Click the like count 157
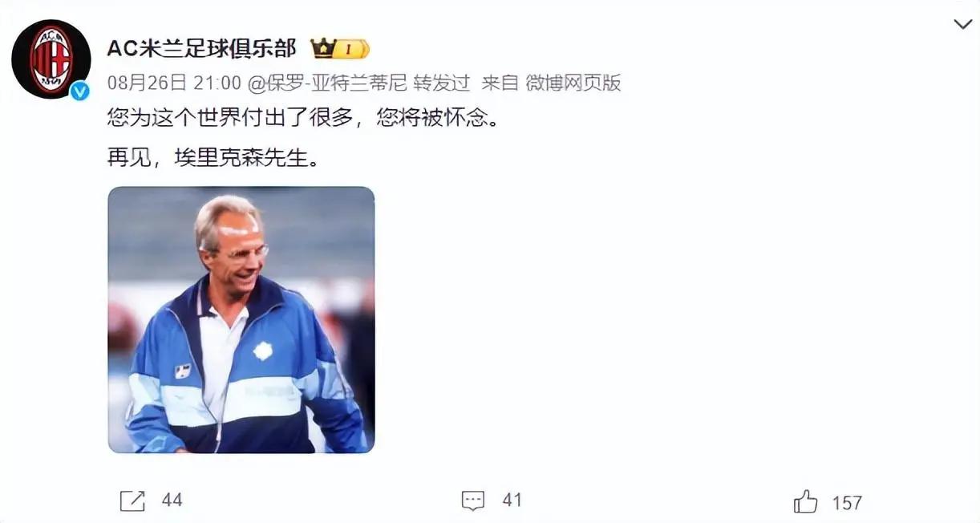The height and width of the screenshot is (523, 980). (847, 503)
